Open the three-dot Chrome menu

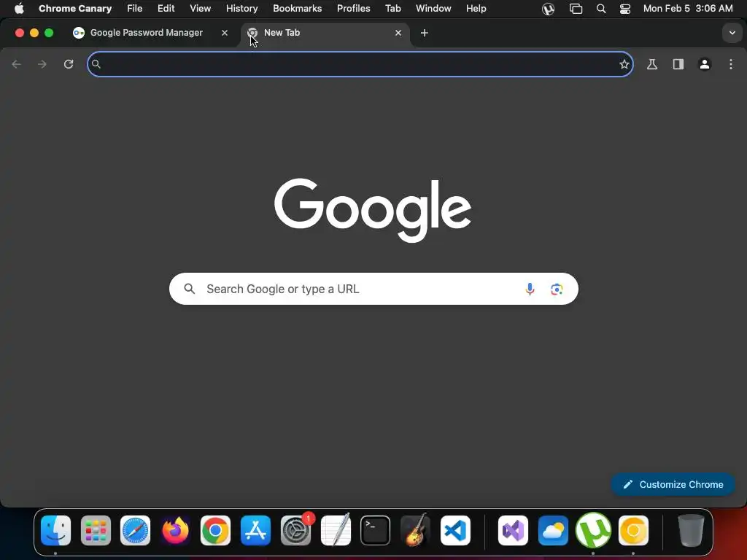(731, 64)
